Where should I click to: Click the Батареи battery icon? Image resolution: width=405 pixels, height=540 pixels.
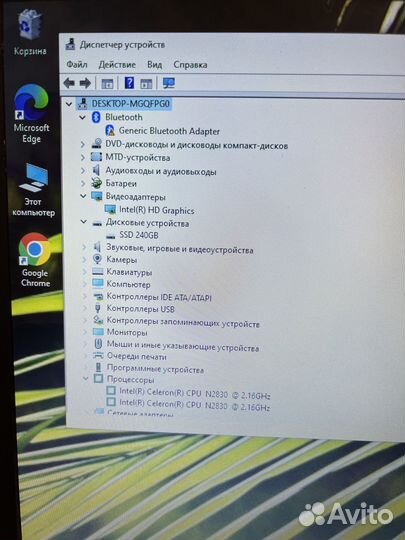[x=97, y=183]
